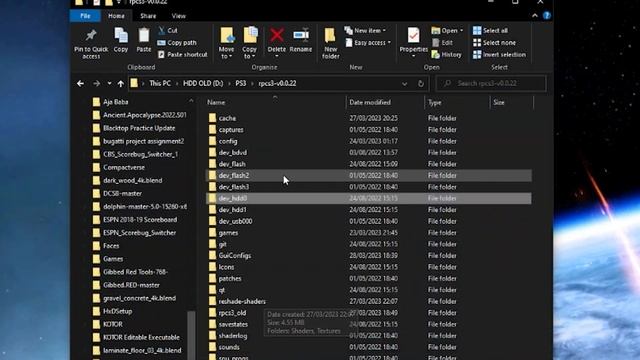Click the navigation pane scroll-up arrow
640x360 pixels.
pyautogui.click(x=191, y=101)
